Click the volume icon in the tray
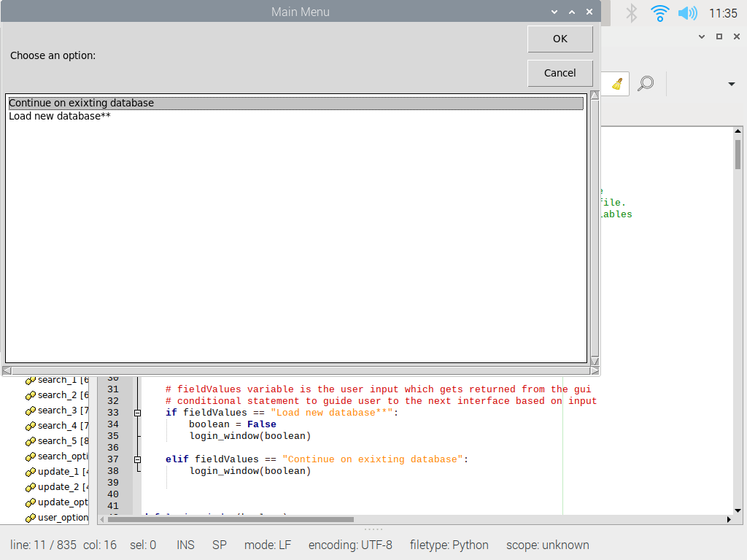The height and width of the screenshot is (560, 747). pos(686,12)
